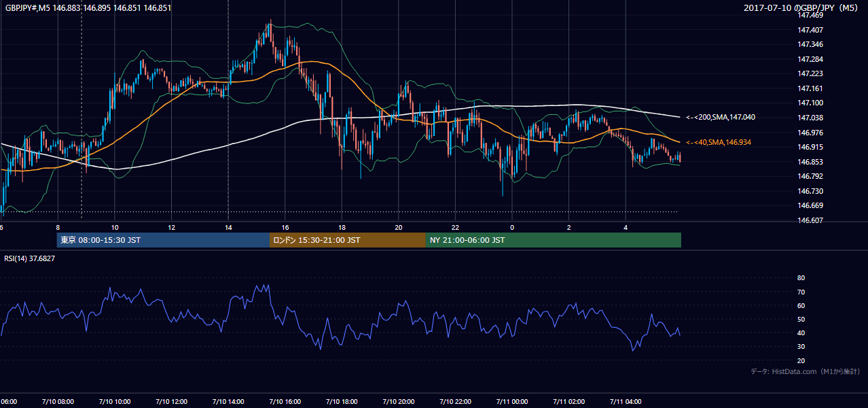Select the London 15:30-21:00 JST session bar

pyautogui.click(x=348, y=240)
